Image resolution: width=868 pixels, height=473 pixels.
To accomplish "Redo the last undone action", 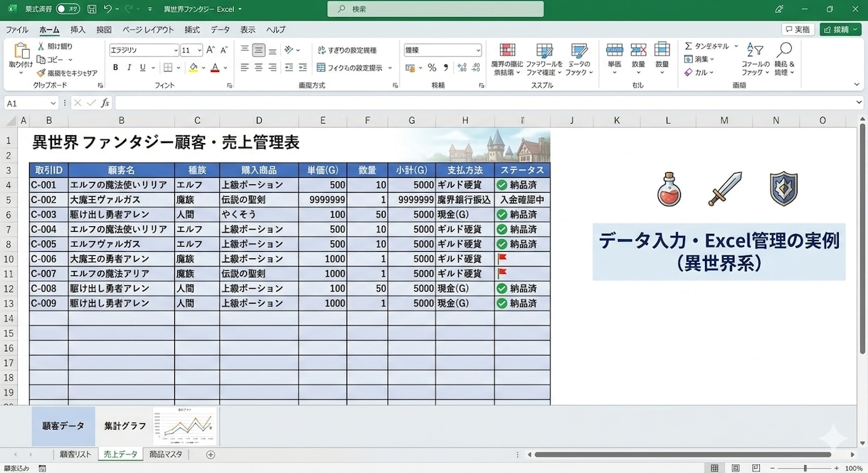I will click(x=129, y=9).
